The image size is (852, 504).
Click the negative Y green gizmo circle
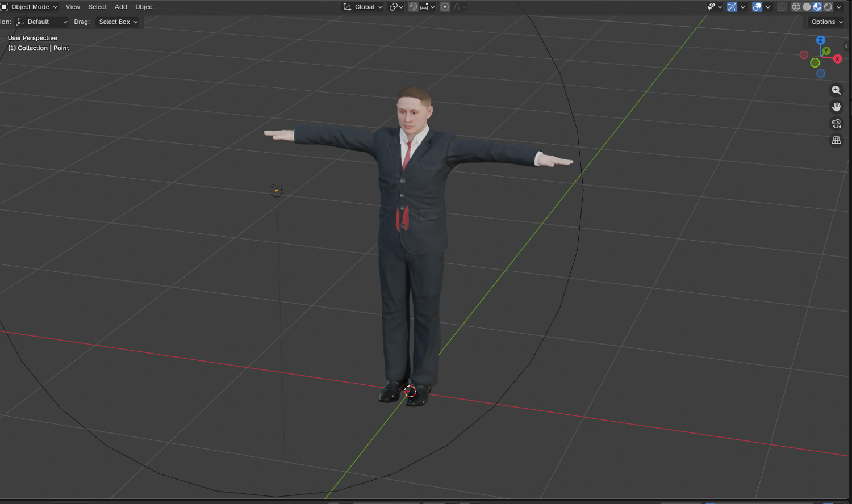(815, 62)
